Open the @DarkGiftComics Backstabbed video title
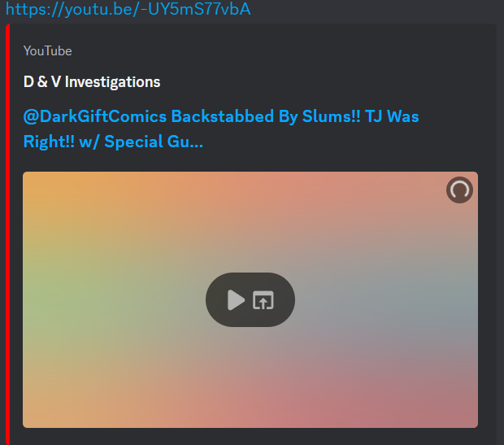The width and height of the screenshot is (504, 445). [x=221, y=129]
